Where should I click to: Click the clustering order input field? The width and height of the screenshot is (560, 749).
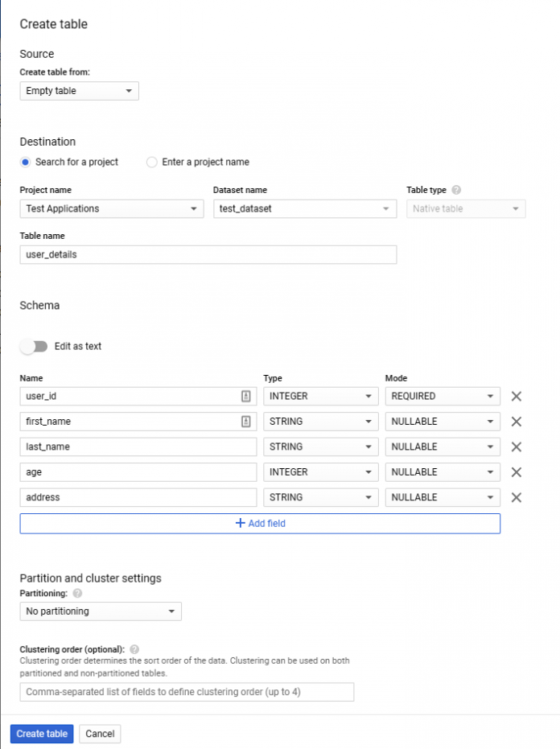[187, 691]
